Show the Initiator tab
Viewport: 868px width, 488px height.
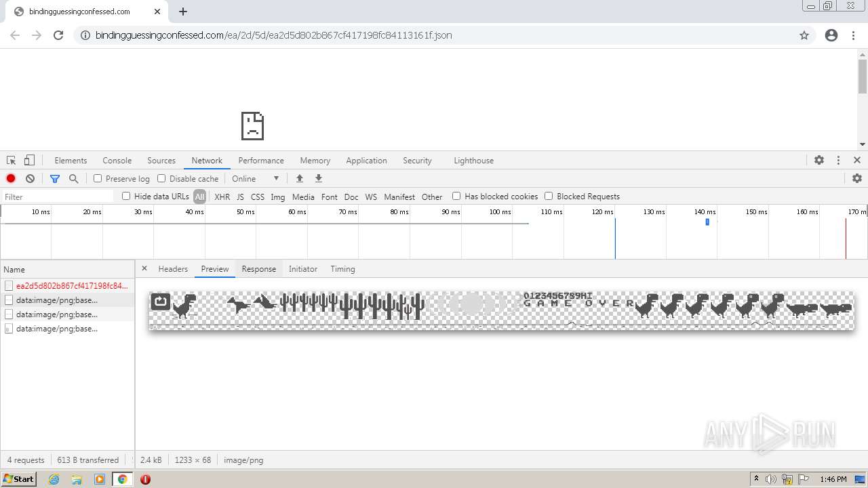click(303, 269)
